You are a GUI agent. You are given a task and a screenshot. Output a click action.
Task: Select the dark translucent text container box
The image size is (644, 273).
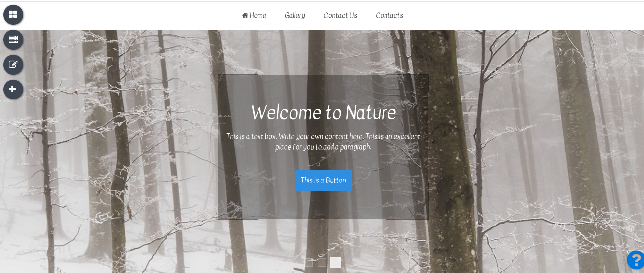pos(323,147)
